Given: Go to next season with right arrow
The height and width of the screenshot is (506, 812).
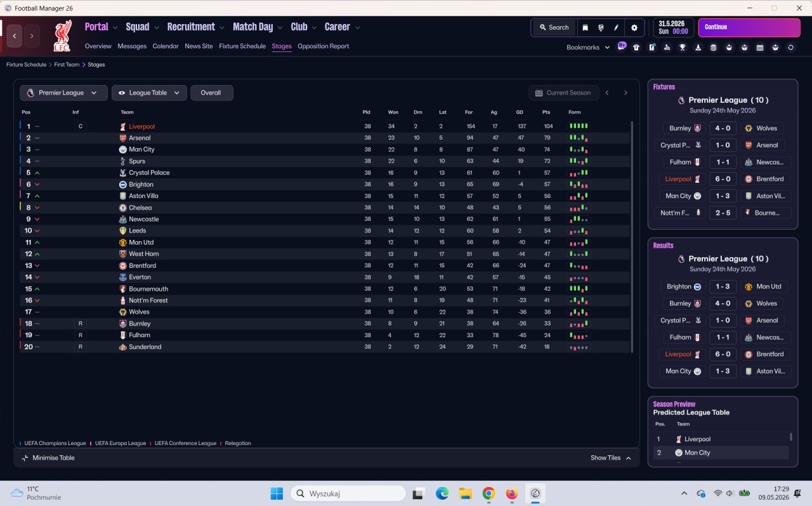Looking at the screenshot, I should [625, 93].
